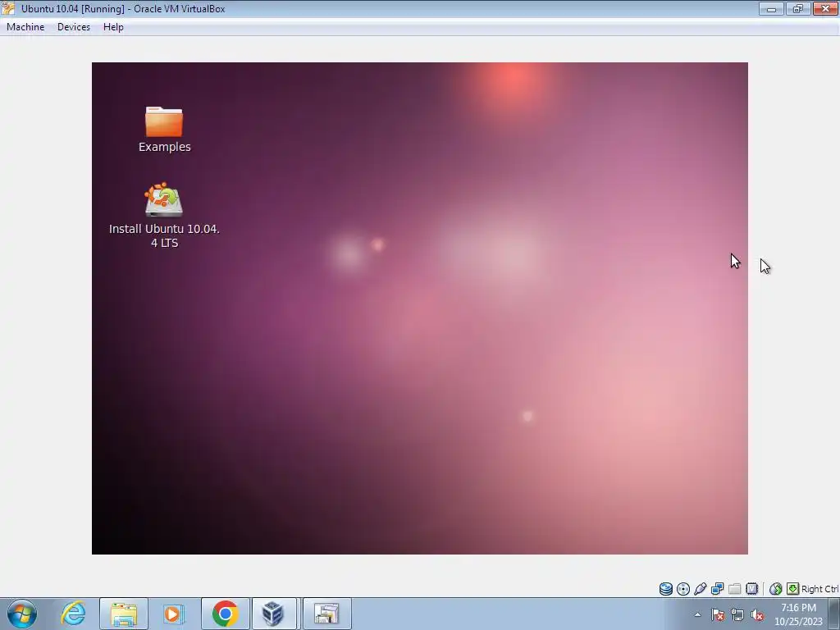The height and width of the screenshot is (630, 840).
Task: Open the Action Center flag icon
Action: (x=718, y=614)
